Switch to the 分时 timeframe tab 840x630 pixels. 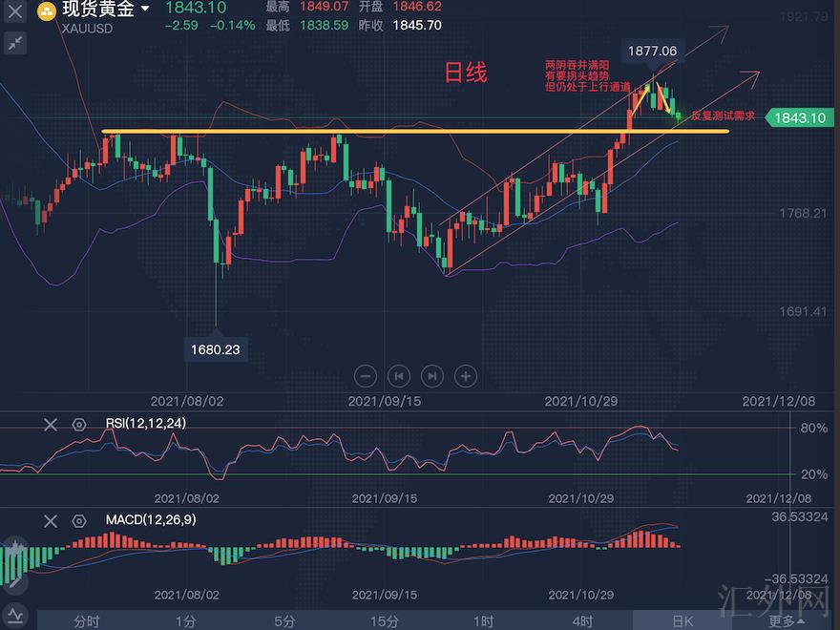point(86,621)
